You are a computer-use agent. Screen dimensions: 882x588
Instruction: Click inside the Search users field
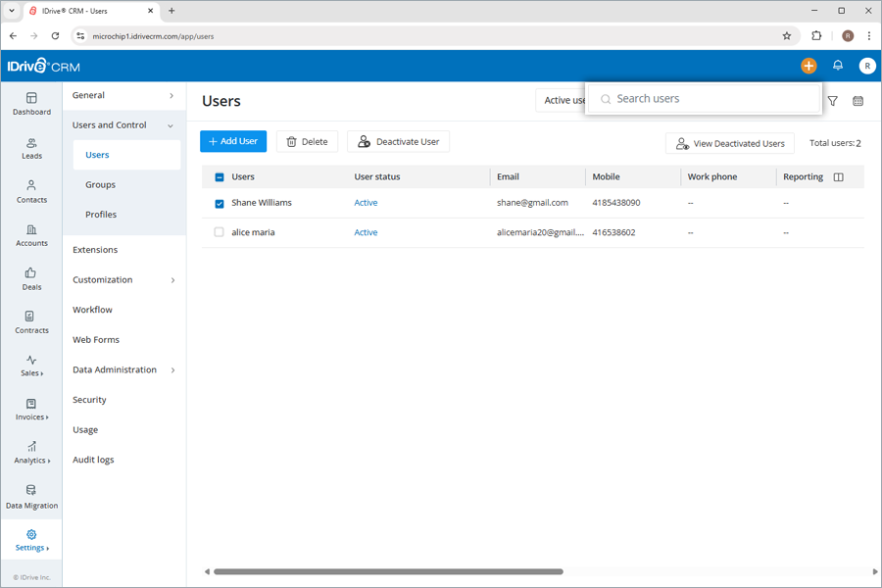703,98
